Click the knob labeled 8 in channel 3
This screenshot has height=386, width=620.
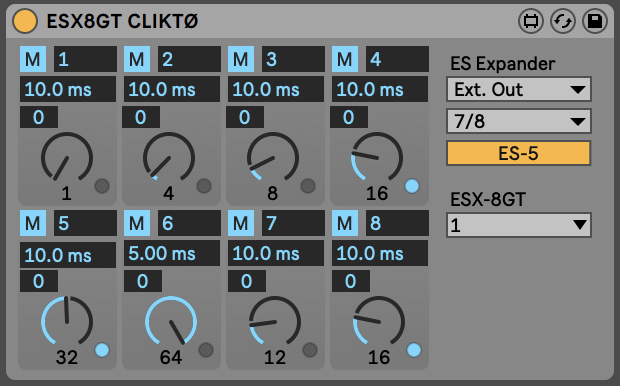[x=273, y=158]
